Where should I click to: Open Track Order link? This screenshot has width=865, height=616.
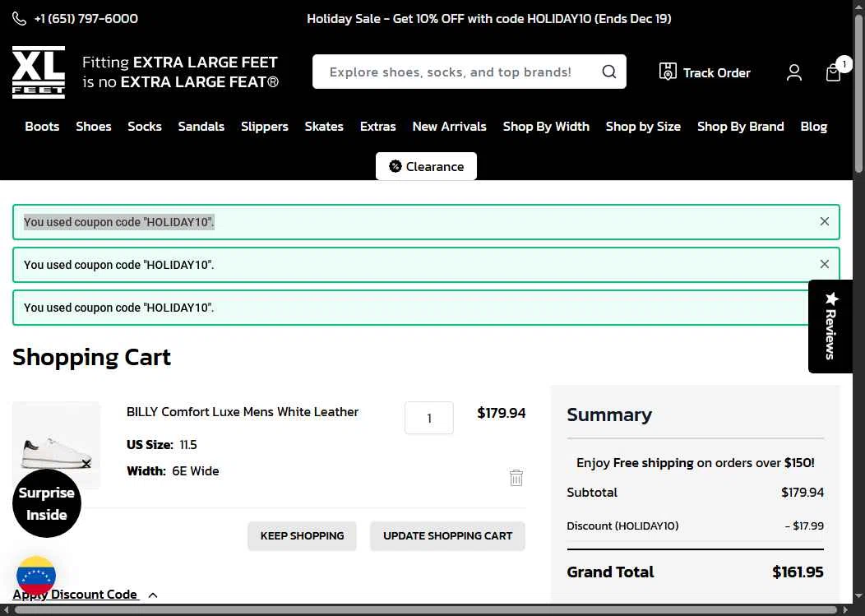pos(716,73)
